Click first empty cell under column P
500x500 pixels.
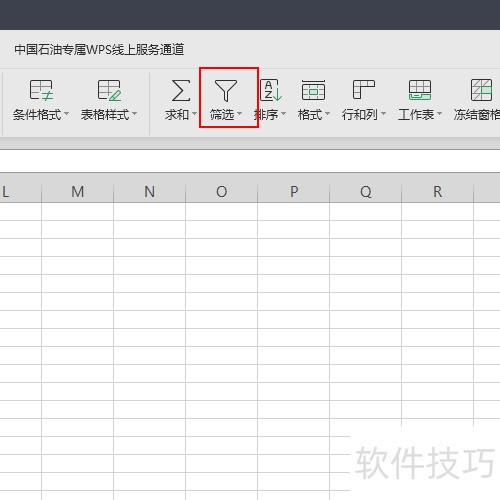pos(294,211)
